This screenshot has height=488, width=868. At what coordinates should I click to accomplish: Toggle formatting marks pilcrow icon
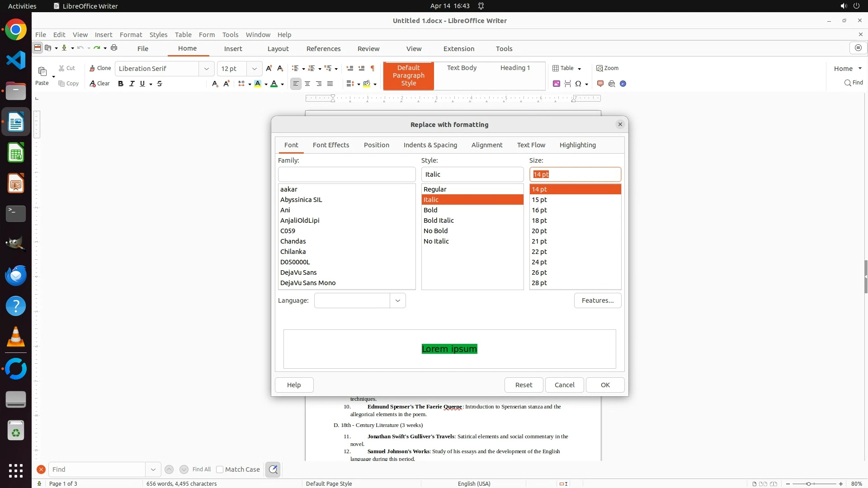click(373, 68)
